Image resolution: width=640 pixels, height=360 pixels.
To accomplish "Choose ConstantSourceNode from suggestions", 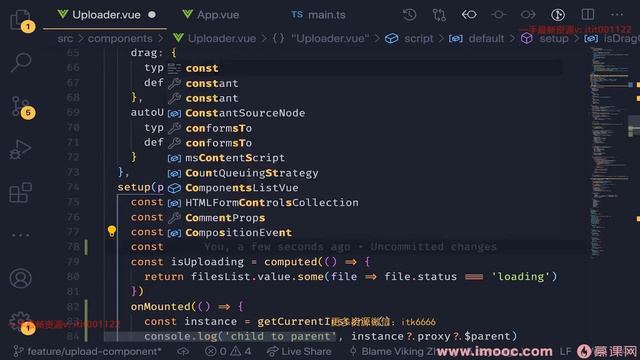I will click(364, 113).
